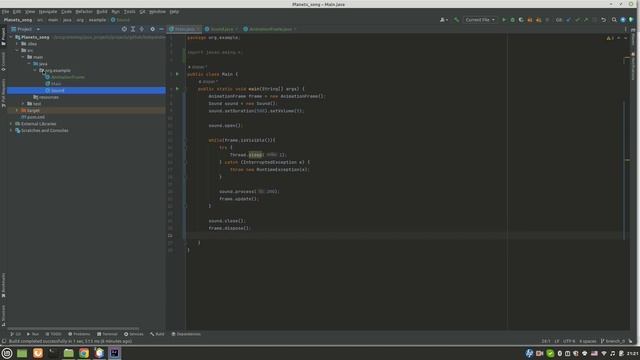640x360 pixels.
Task: Click the Git push arrow icon
Action: pos(586,20)
